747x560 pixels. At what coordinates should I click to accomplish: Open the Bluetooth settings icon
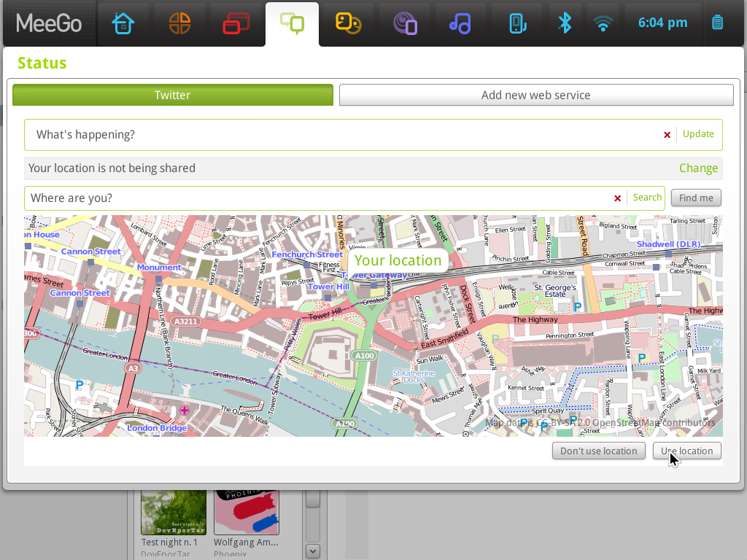tap(565, 23)
